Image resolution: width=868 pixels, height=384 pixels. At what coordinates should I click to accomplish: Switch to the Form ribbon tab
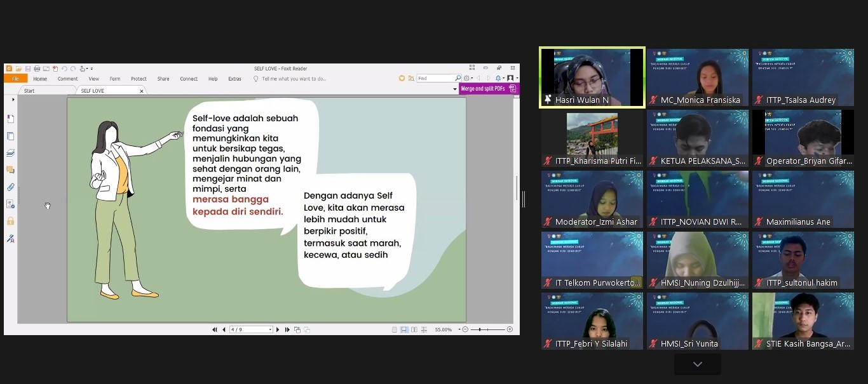(x=115, y=79)
